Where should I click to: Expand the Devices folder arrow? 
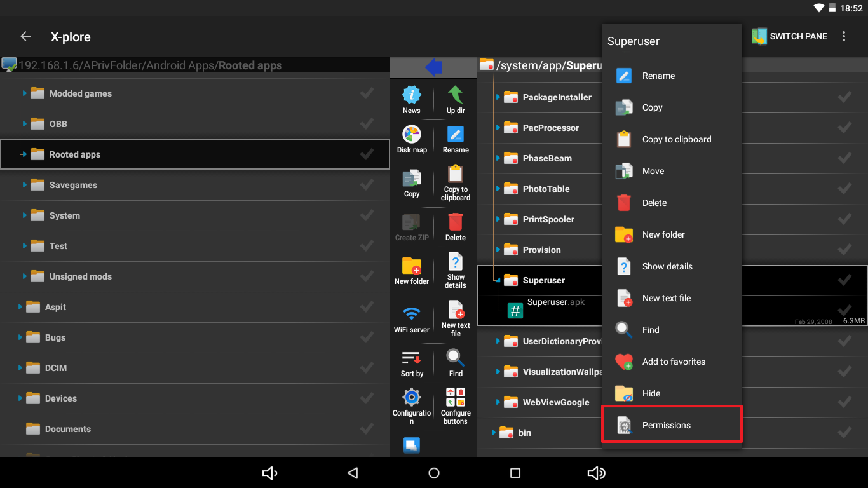(20, 398)
